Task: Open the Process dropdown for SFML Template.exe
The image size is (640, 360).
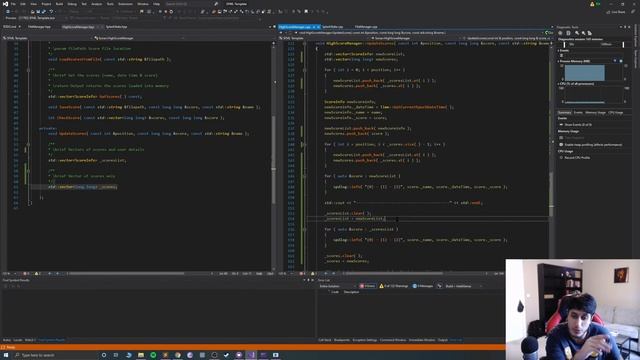Action: coord(37,18)
